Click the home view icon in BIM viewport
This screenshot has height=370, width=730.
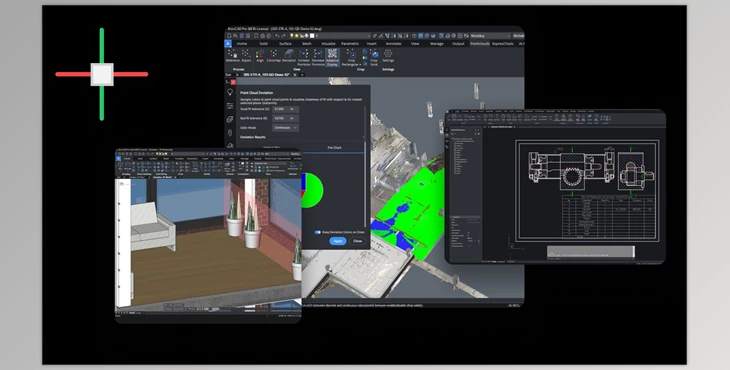point(122,183)
